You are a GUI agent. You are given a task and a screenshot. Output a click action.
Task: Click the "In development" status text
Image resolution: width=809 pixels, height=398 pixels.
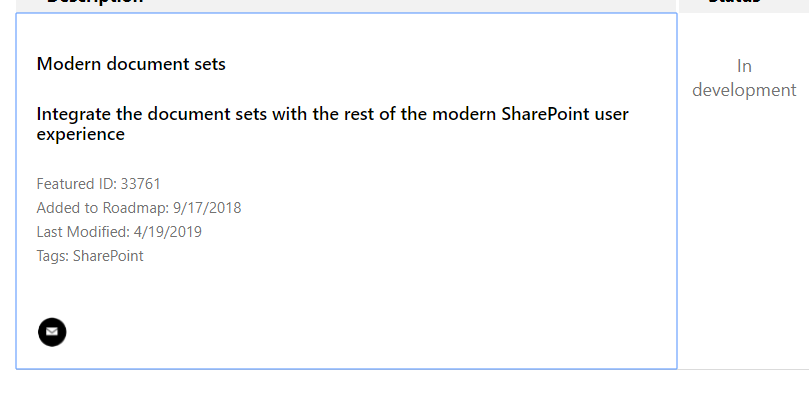point(744,78)
